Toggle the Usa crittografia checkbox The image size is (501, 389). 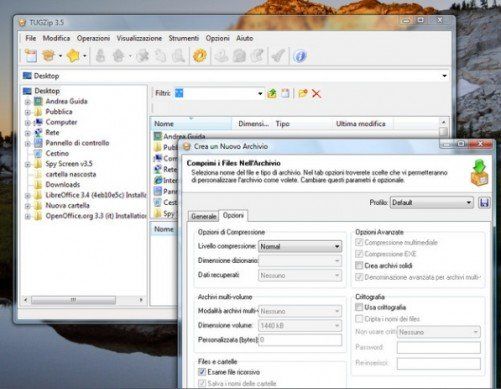[359, 307]
